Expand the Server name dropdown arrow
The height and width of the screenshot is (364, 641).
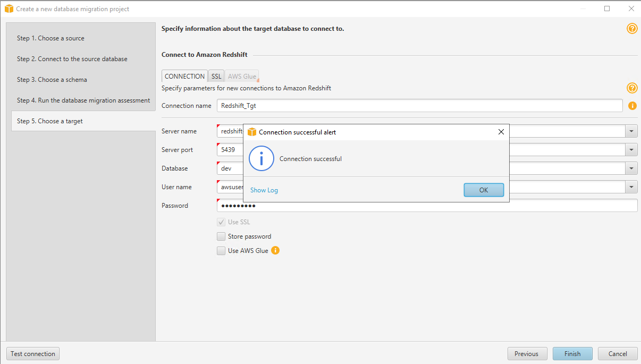pyautogui.click(x=631, y=131)
